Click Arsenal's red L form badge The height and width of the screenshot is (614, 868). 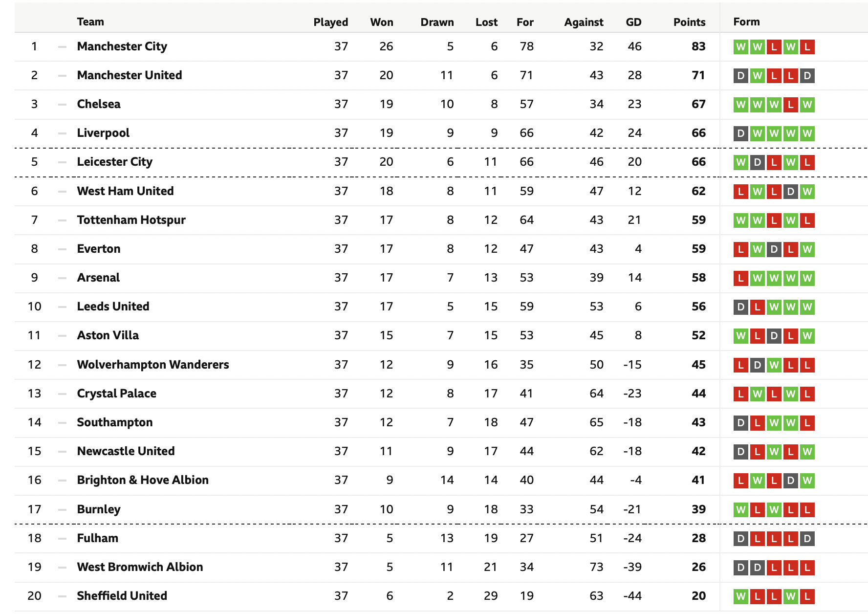741,278
